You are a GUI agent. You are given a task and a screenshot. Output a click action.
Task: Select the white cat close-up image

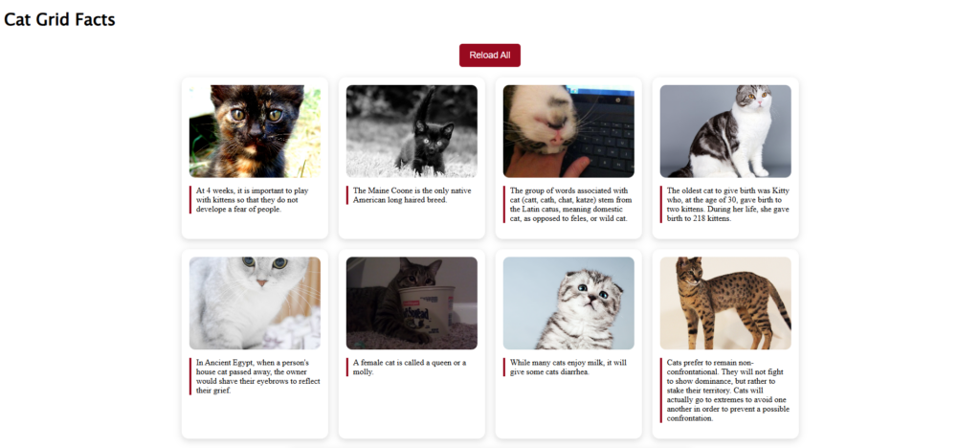tap(255, 303)
